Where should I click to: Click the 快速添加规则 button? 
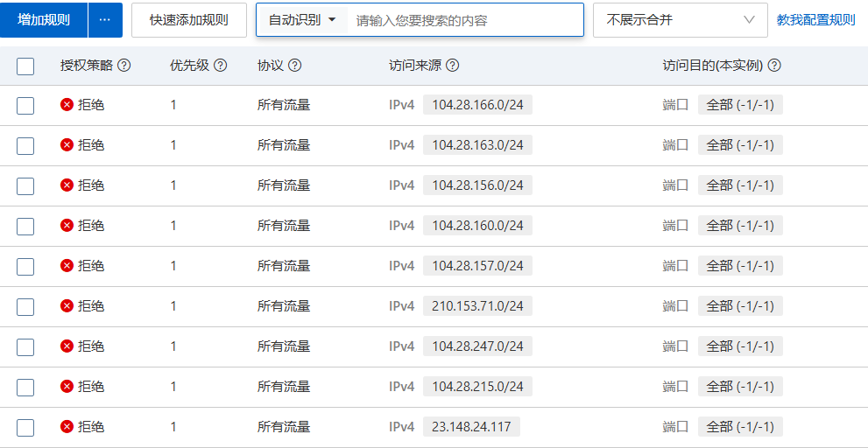tap(189, 20)
